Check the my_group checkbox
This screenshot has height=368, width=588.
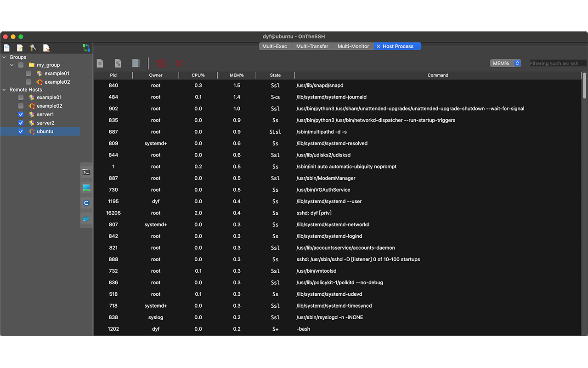click(x=20, y=65)
